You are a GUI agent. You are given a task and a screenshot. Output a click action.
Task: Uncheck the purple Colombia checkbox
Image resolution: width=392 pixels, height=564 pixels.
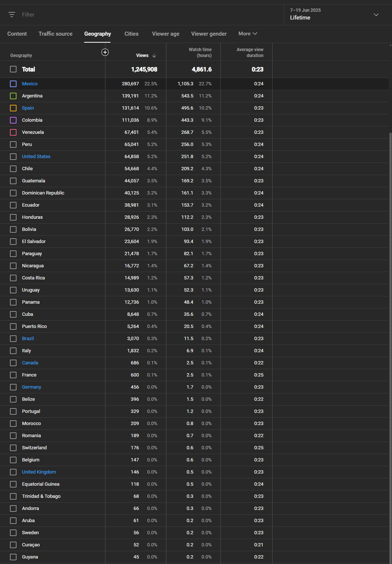click(x=13, y=120)
